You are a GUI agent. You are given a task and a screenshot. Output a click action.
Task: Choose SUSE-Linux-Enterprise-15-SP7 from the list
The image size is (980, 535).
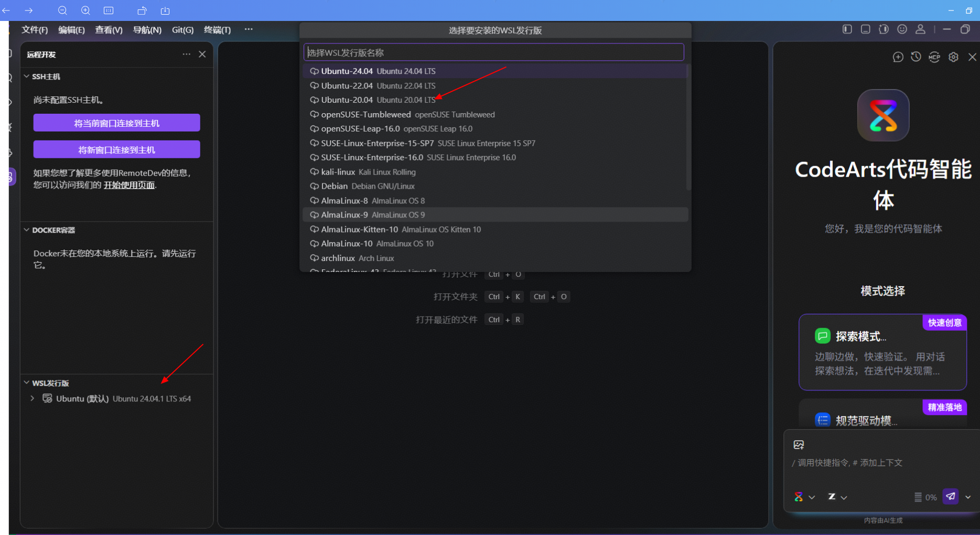click(495, 143)
